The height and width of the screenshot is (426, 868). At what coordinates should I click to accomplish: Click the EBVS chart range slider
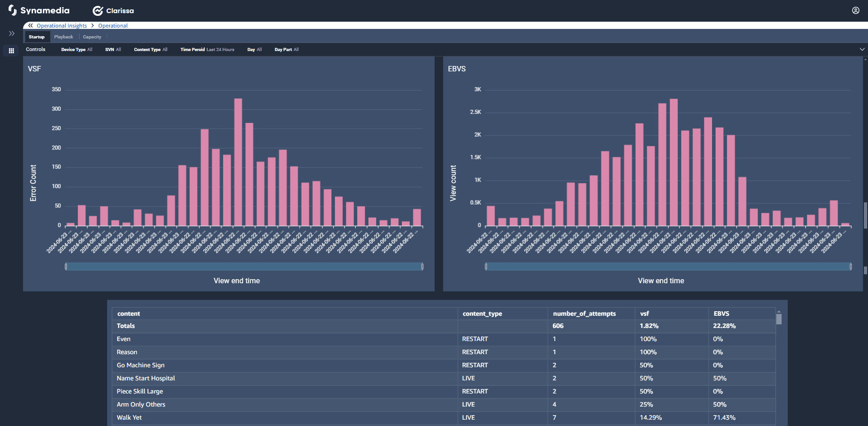668,267
